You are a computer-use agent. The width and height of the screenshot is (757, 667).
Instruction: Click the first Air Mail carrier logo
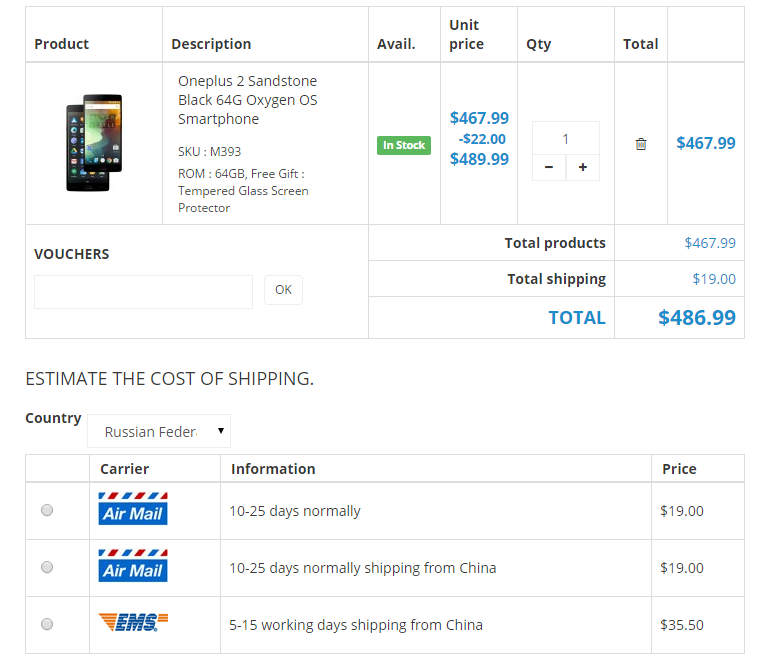pyautogui.click(x=133, y=509)
